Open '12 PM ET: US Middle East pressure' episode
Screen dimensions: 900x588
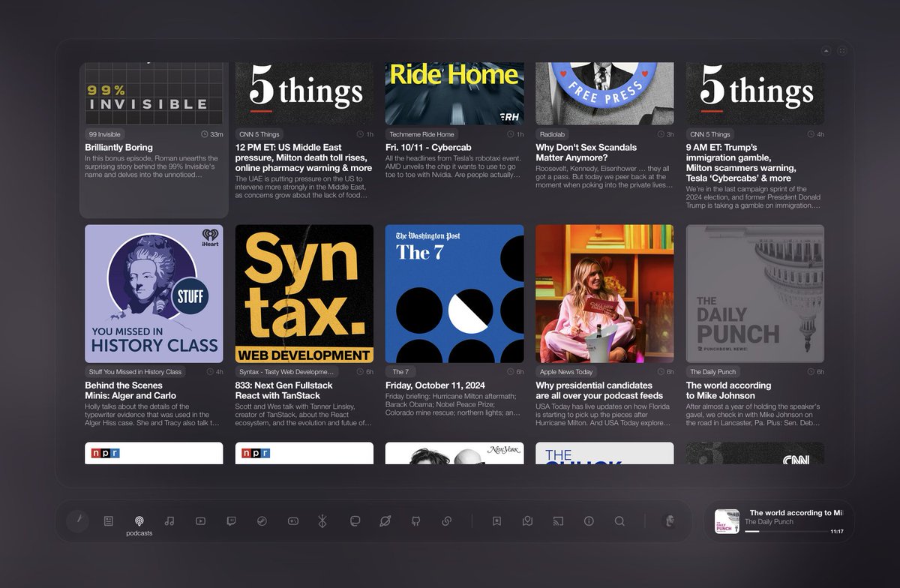[x=304, y=158]
